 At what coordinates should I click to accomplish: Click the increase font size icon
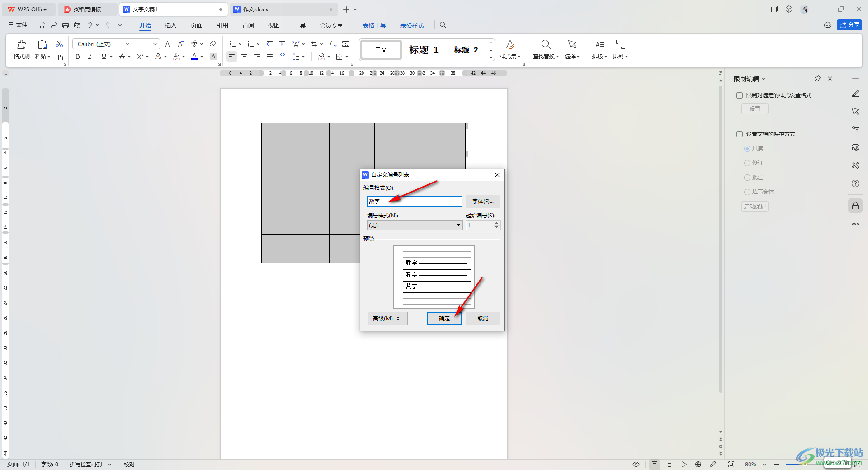[168, 44]
